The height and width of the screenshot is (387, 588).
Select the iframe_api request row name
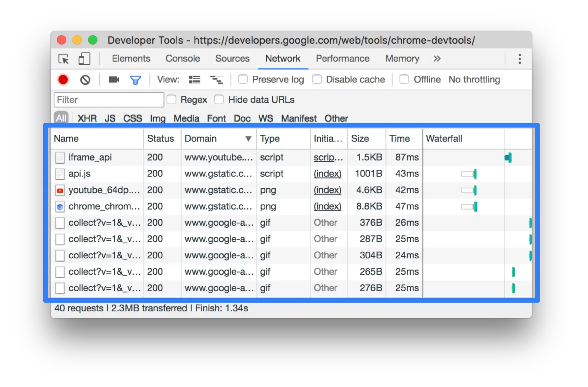point(90,157)
